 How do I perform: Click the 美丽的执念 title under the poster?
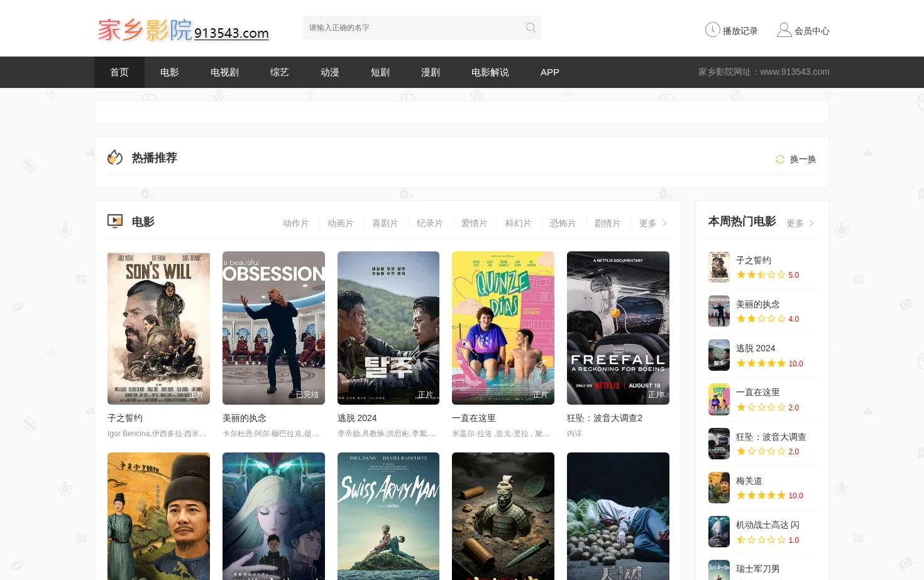click(x=245, y=418)
